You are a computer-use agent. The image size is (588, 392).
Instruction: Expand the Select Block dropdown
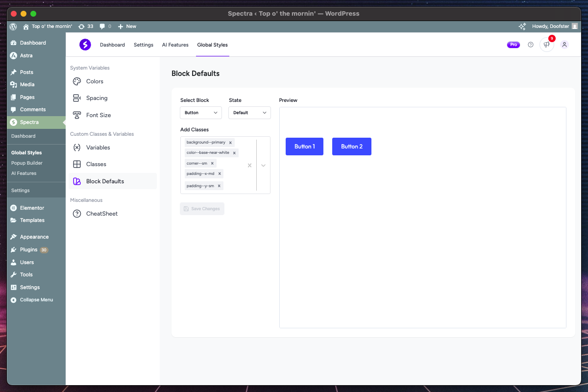click(201, 113)
